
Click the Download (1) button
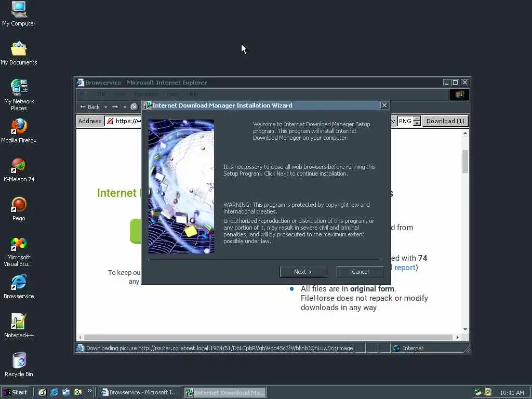pos(445,121)
